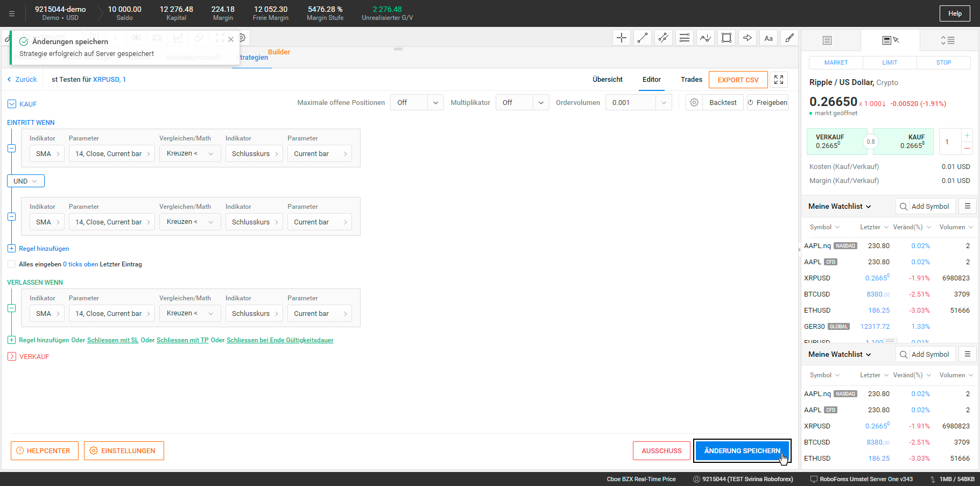This screenshot has width=980, height=486.
Task: Switch to the Übersicht tab
Action: [x=608, y=80]
